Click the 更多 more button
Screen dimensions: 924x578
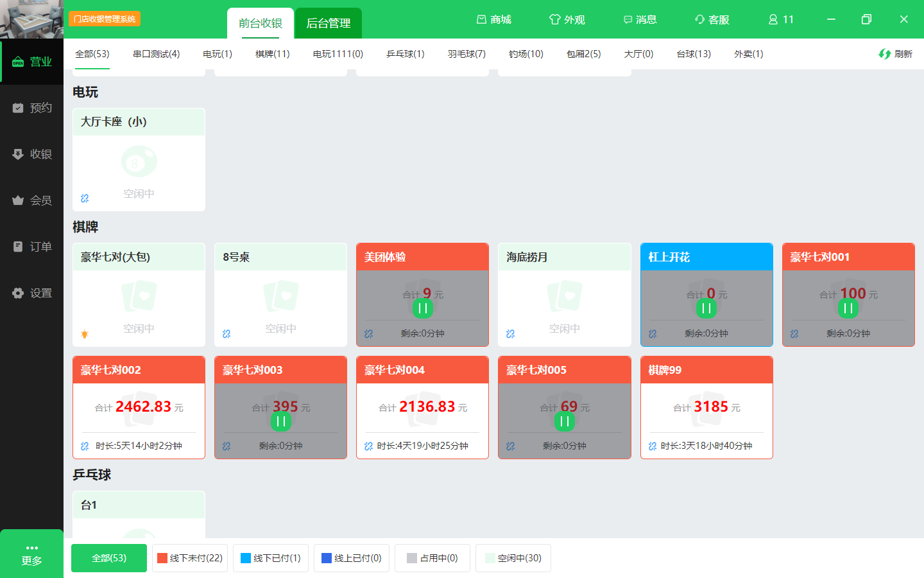[x=31, y=554]
